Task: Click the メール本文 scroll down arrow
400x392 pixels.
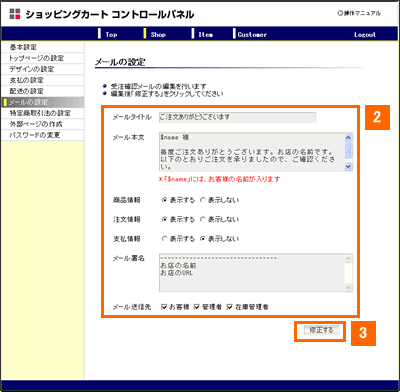Action: [x=349, y=167]
